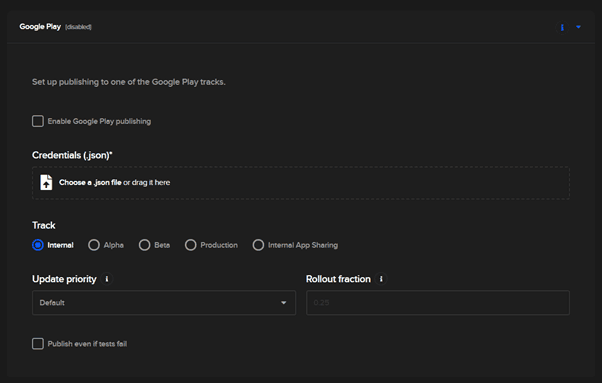Click the upload file icon in Credentials
602x383 pixels.
(46, 182)
